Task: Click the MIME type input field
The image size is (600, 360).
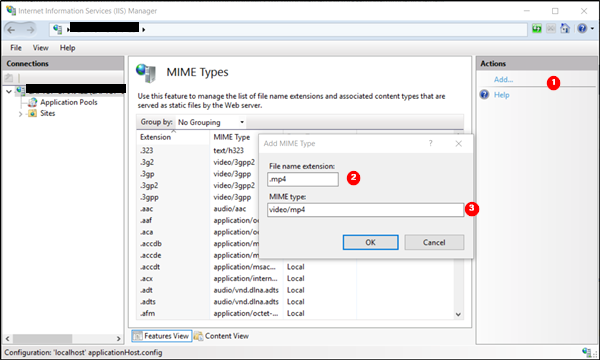Action: tap(365, 210)
